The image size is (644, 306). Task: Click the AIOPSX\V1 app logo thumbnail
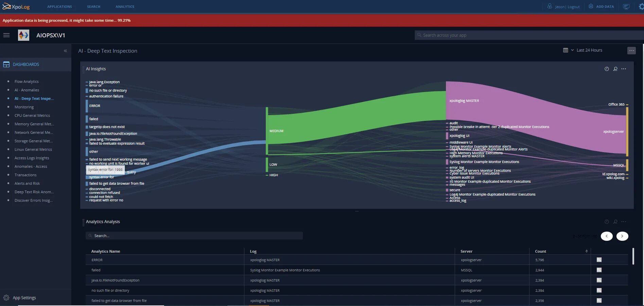23,35
